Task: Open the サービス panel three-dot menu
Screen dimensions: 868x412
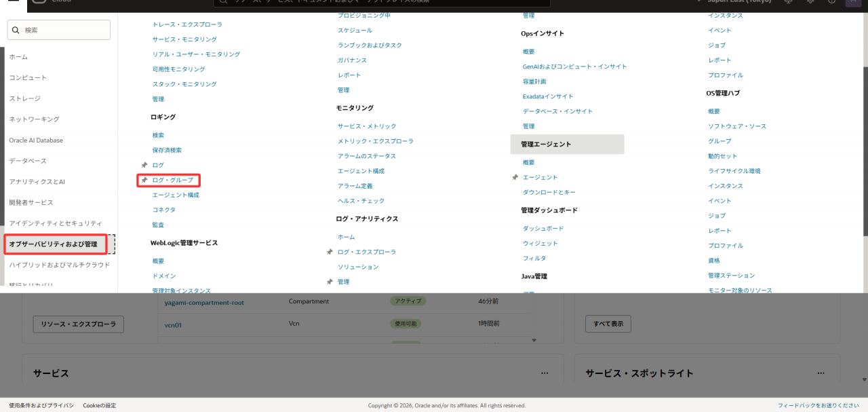Action: pyautogui.click(x=545, y=373)
